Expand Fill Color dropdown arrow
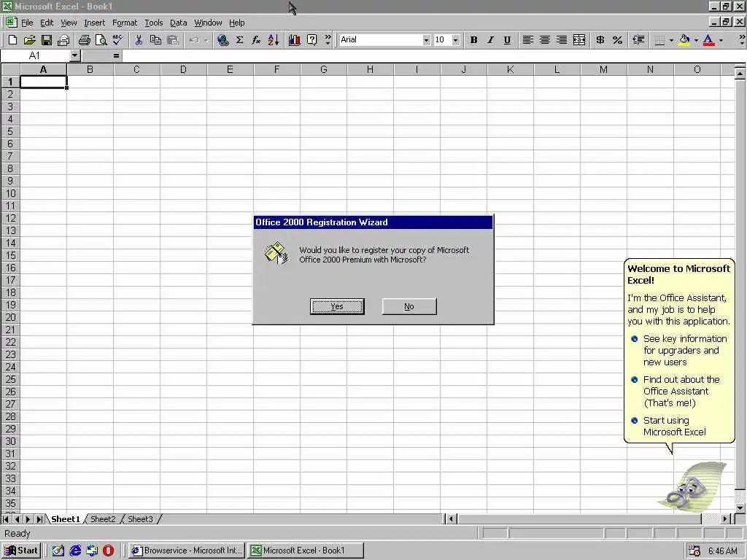 click(x=696, y=41)
